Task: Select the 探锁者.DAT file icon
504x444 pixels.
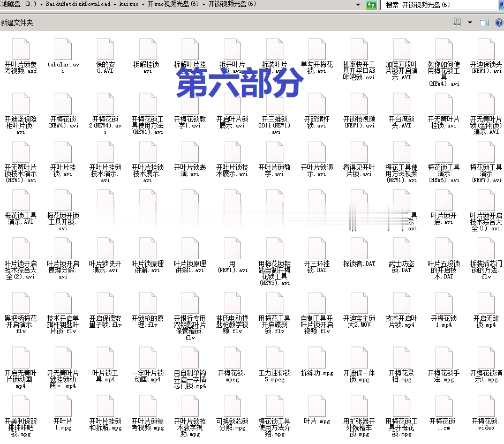Action: [x=359, y=248]
